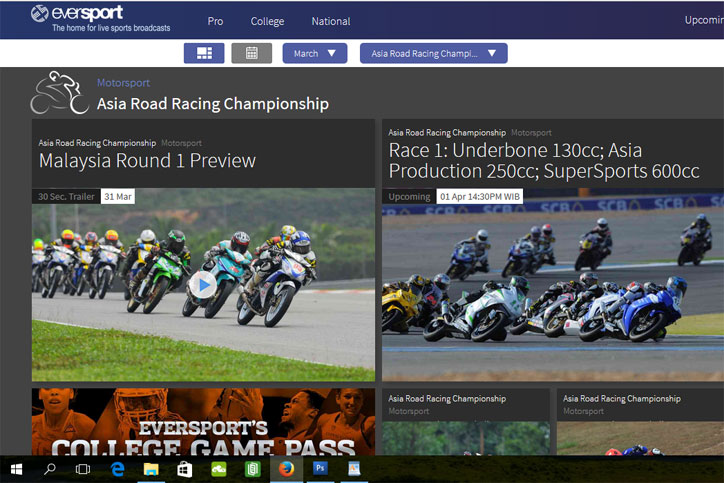
Task: Click the Asia Road Racing Championship page heading
Action: click(213, 104)
